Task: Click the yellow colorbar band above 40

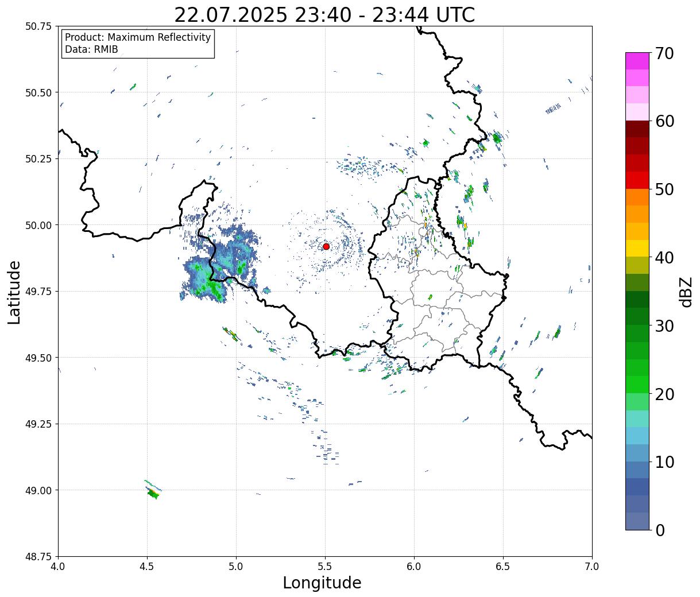Action: pyautogui.click(x=637, y=249)
